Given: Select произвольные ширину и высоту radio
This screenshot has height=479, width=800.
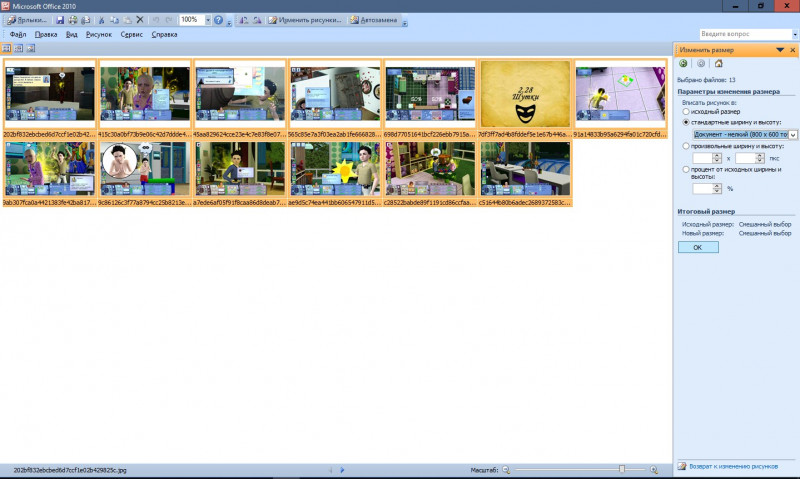Looking at the screenshot, I should pos(686,146).
